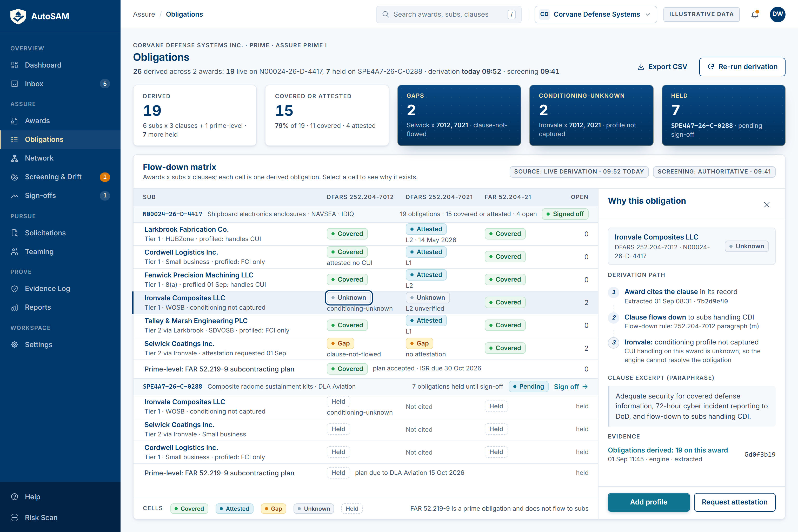Click the Inbox tray icon
Viewport: 798px width, 532px height.
point(15,84)
